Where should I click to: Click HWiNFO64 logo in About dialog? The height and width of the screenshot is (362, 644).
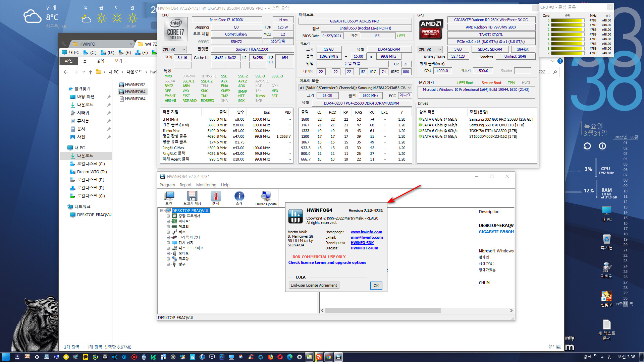tap(296, 216)
